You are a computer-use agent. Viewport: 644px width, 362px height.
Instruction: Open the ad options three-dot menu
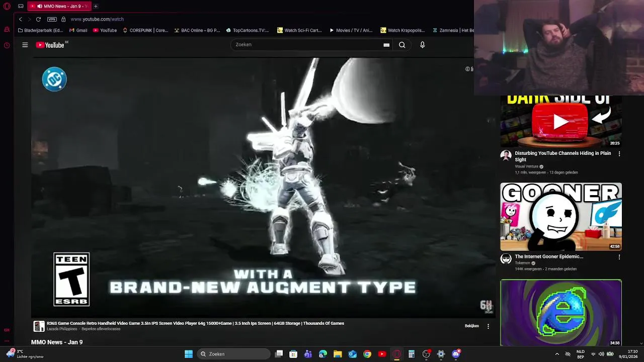[x=488, y=326]
